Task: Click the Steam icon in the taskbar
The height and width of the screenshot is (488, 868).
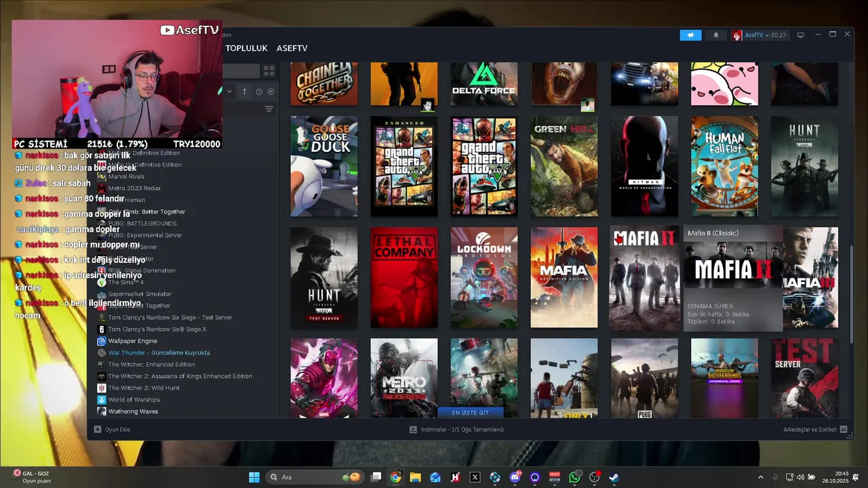Action: click(614, 477)
